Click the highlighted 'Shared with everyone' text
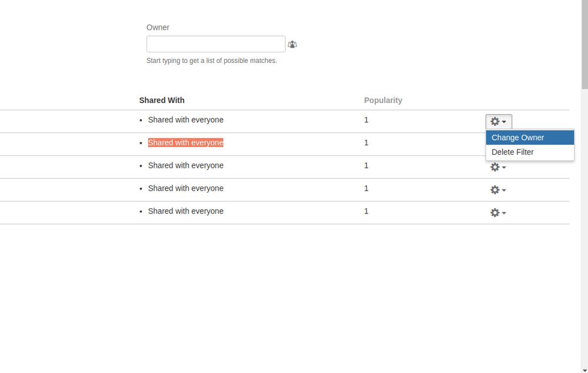Screen dimensions: 588x373 pyautogui.click(x=185, y=143)
